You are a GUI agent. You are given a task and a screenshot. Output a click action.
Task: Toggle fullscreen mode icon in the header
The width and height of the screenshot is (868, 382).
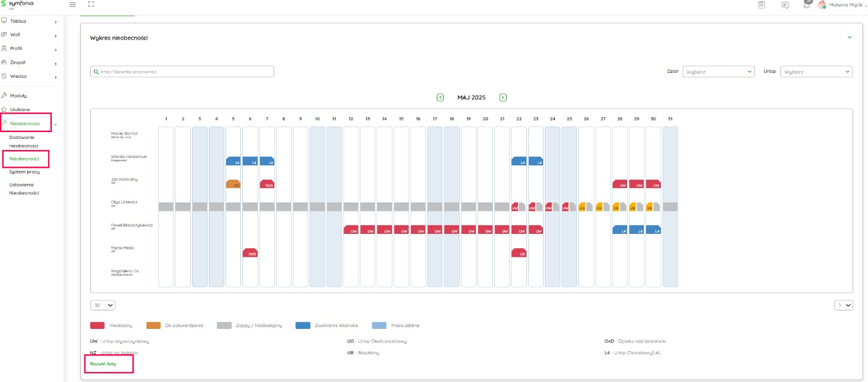(x=91, y=5)
